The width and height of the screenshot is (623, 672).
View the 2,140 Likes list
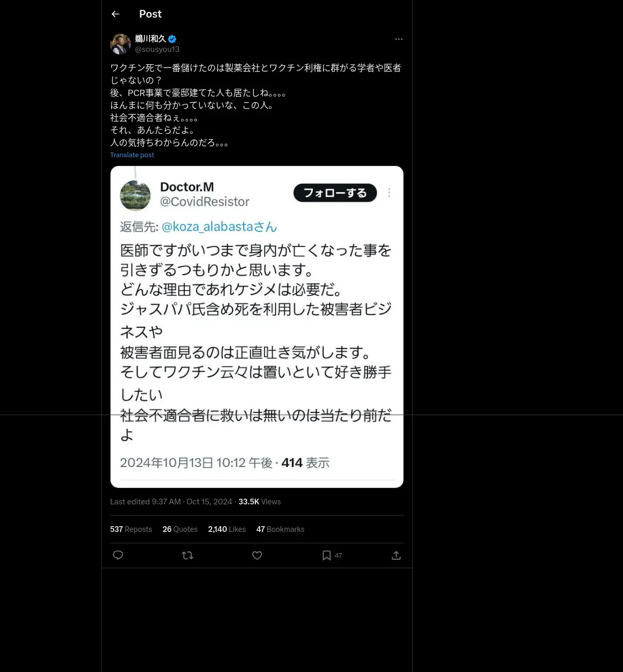pyautogui.click(x=227, y=529)
